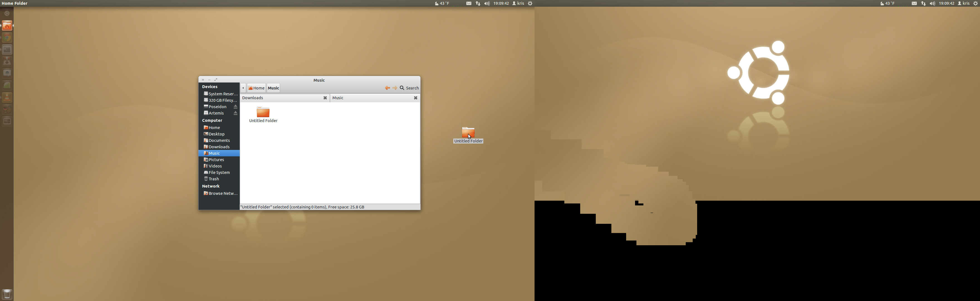Image resolution: width=980 pixels, height=301 pixels.
Task: Close the Downloads tab
Action: point(325,98)
